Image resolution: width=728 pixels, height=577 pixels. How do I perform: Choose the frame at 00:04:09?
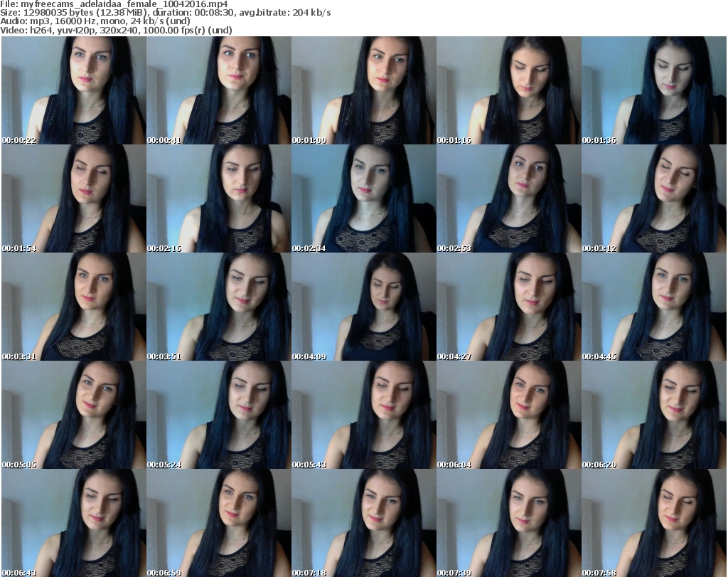point(363,307)
